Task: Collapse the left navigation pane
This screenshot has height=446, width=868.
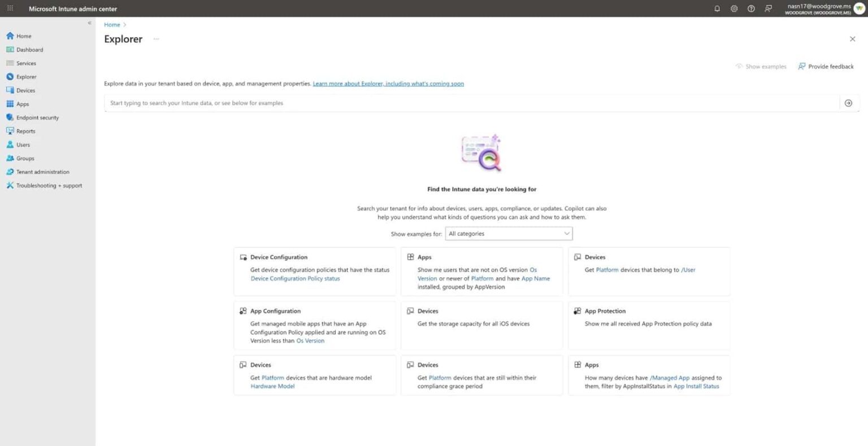Action: pos(89,23)
